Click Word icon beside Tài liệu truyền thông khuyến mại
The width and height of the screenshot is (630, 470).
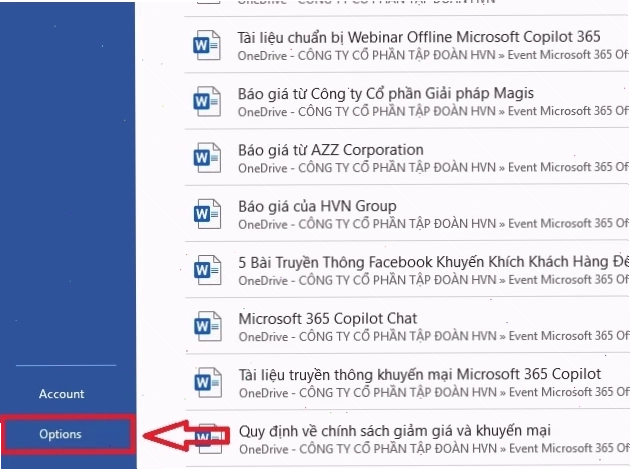[x=208, y=383]
